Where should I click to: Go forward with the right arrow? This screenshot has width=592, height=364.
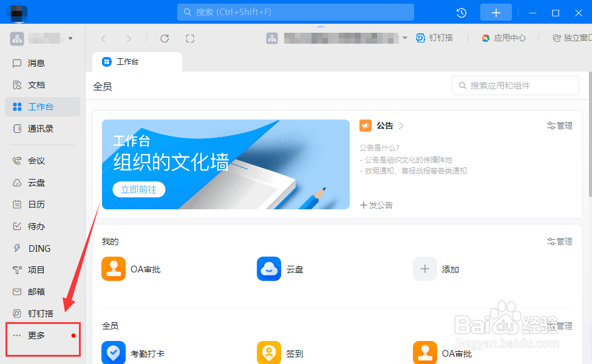pyautogui.click(x=129, y=38)
